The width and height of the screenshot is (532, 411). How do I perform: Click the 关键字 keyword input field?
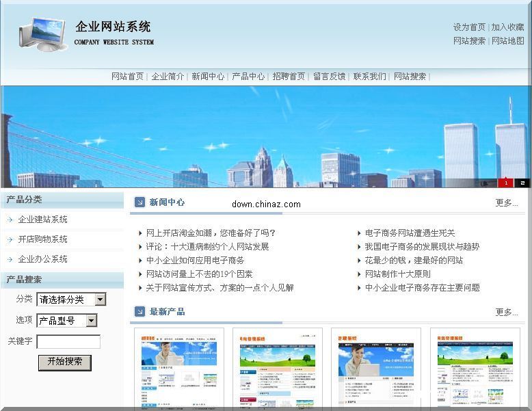pos(68,341)
